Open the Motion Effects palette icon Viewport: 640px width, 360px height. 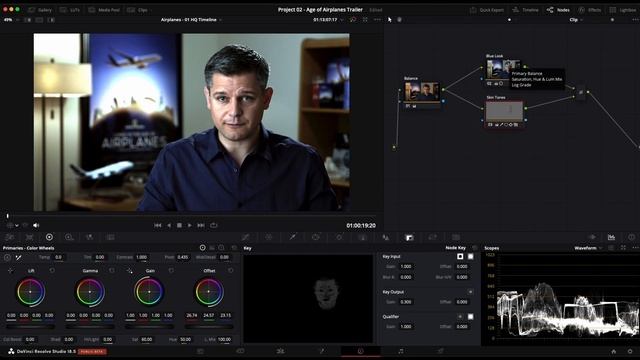[110, 237]
